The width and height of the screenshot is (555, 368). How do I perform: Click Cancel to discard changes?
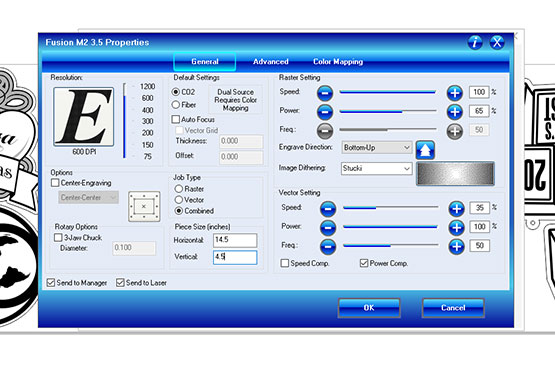(x=453, y=308)
